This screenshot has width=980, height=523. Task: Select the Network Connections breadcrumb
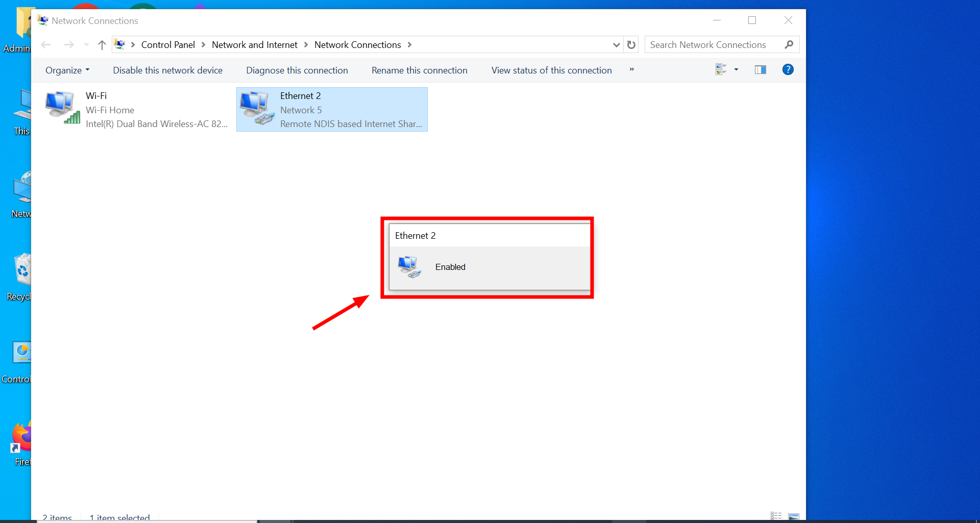(x=358, y=45)
